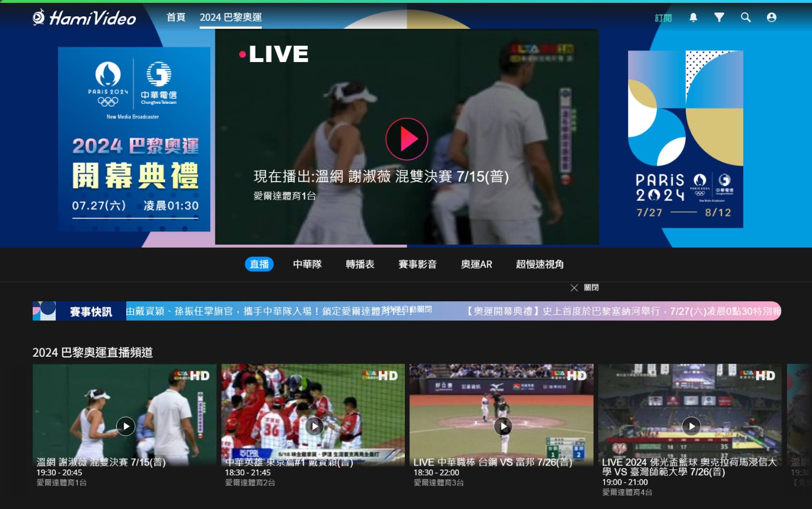Image resolution: width=812 pixels, height=509 pixels.
Task: Go to 首頁 home page
Action: [x=176, y=17]
